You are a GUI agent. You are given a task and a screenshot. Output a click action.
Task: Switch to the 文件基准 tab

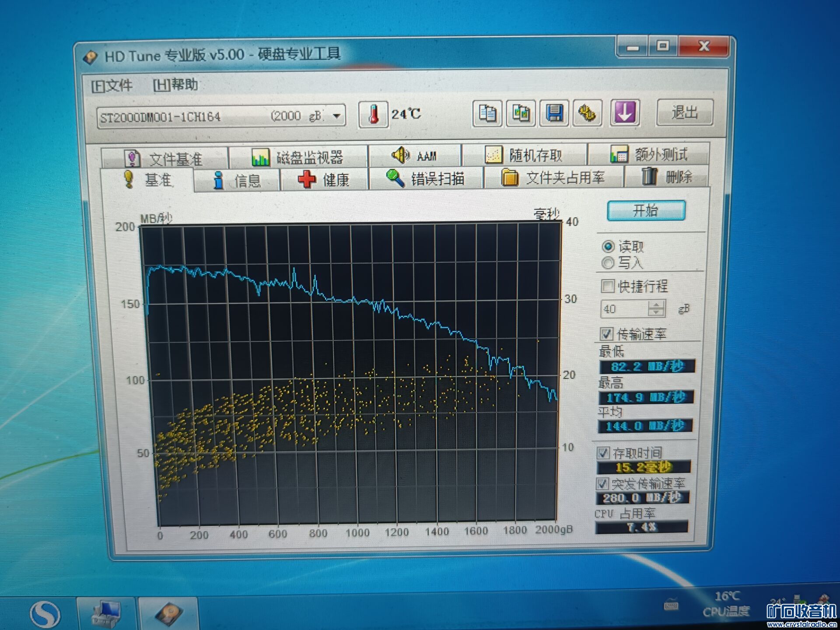(x=164, y=158)
